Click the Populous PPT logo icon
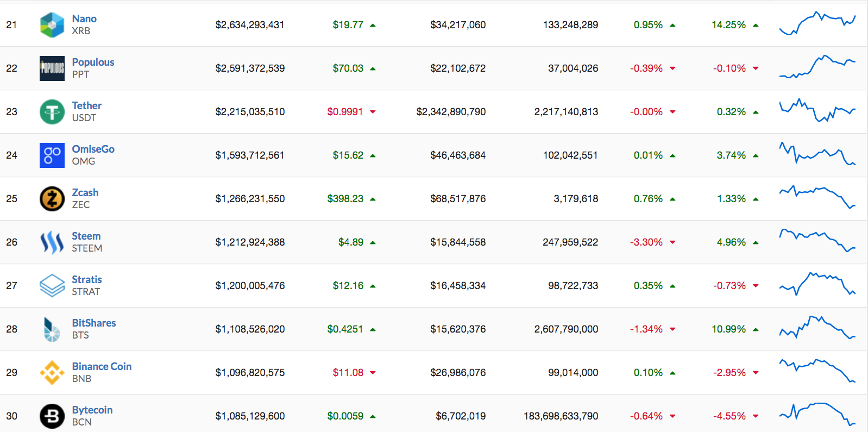The width and height of the screenshot is (868, 432). pyautogui.click(x=52, y=68)
